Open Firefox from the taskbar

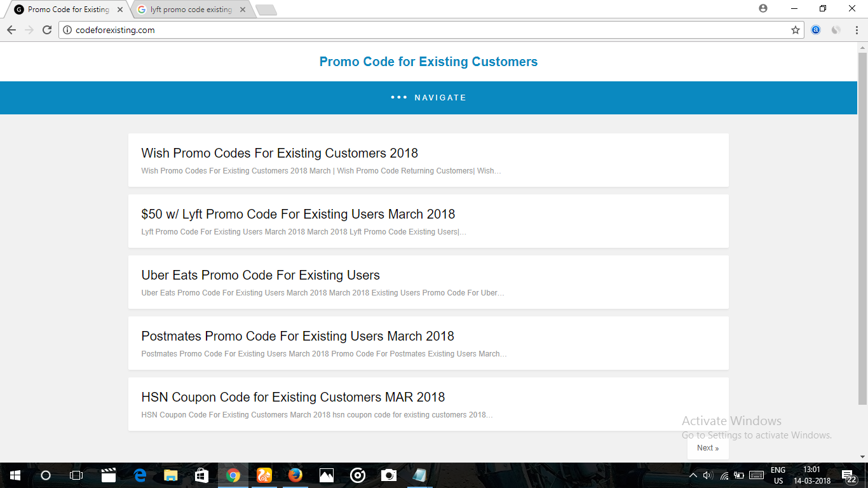[295, 475]
